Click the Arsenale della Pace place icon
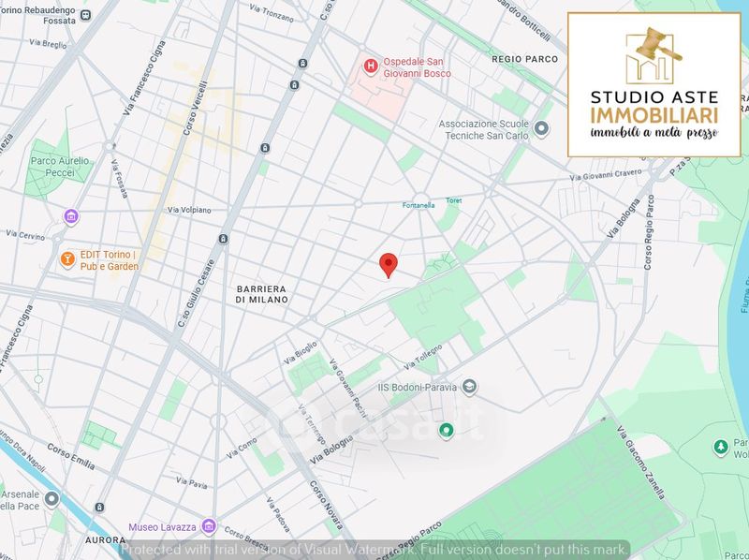The image size is (749, 560). pos(51,500)
